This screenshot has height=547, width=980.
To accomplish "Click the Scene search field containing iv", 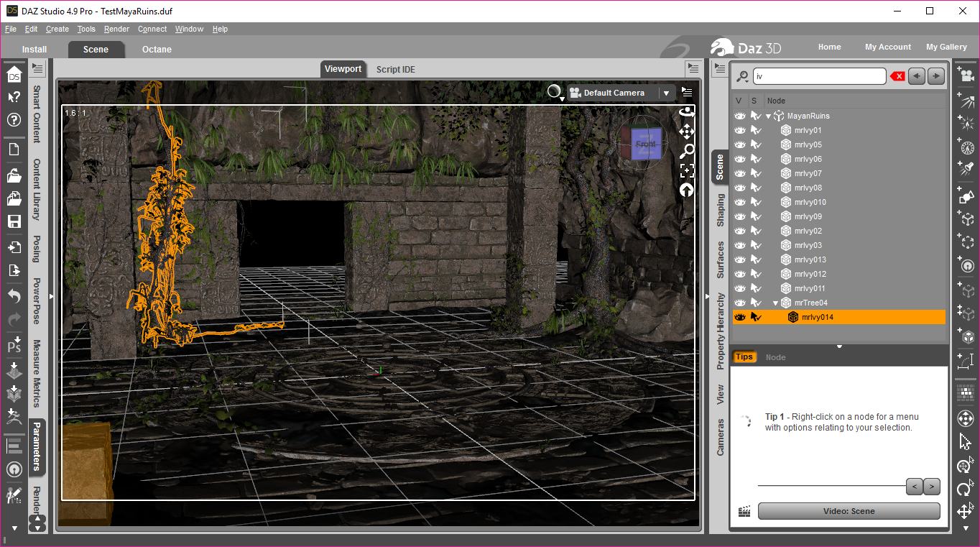I will (819, 76).
